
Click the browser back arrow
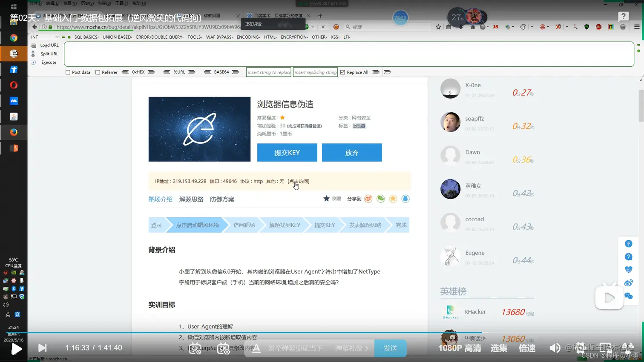(34, 27)
